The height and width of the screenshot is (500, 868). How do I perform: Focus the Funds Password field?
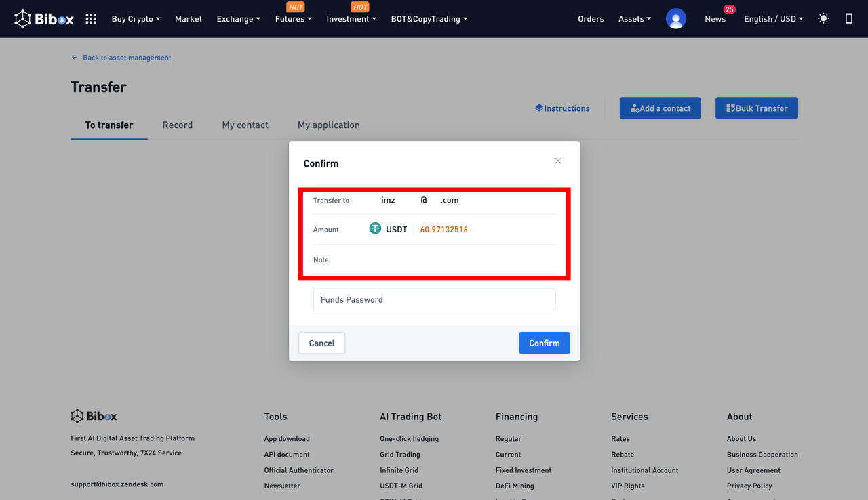coord(434,299)
